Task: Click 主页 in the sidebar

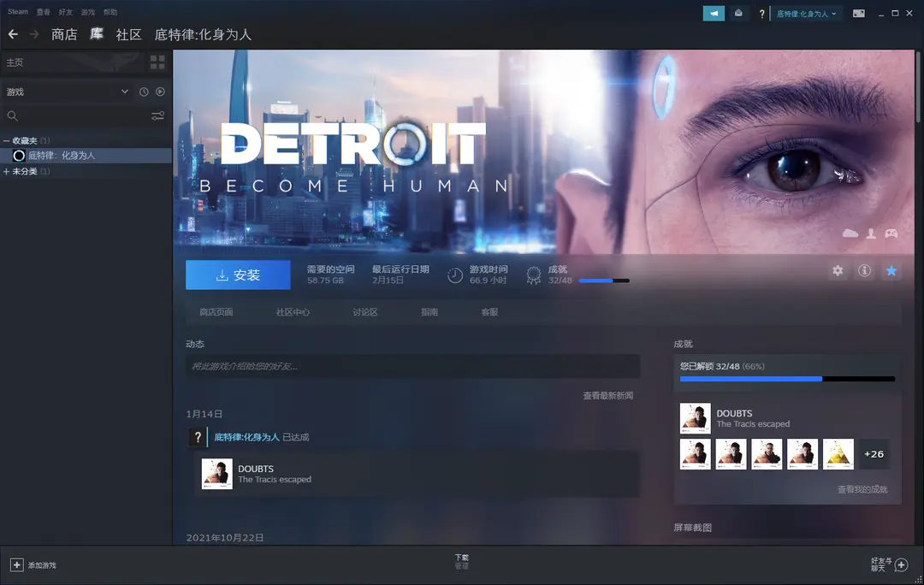Action: coord(15,62)
